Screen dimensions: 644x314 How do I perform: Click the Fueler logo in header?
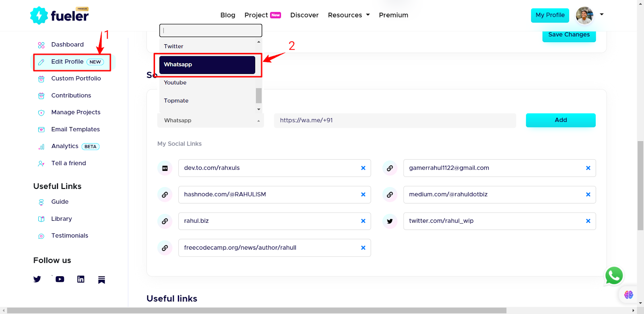click(x=60, y=15)
